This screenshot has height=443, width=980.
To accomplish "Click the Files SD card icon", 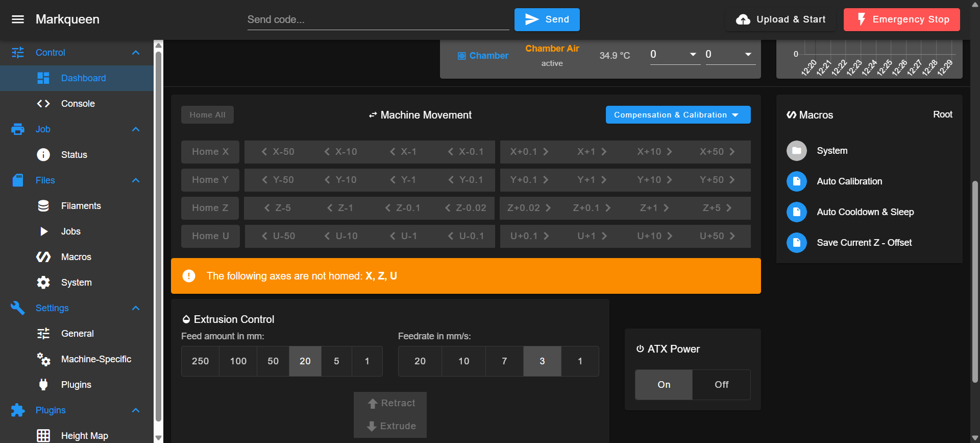I will (18, 180).
